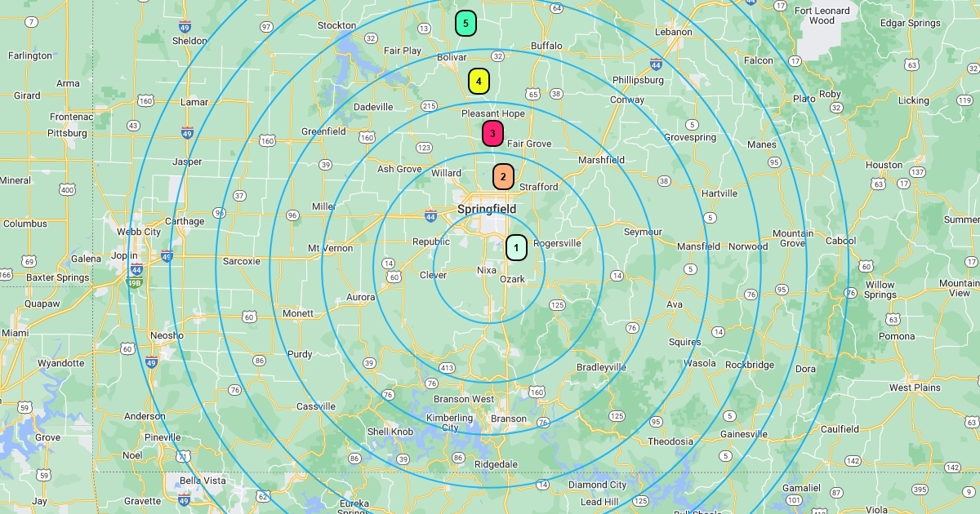
Task: Select the green marker numbered 5
Action: coord(465,24)
